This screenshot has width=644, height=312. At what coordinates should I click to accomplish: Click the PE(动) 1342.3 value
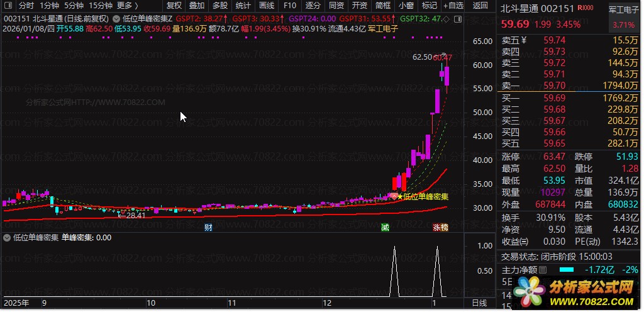(x=623, y=242)
